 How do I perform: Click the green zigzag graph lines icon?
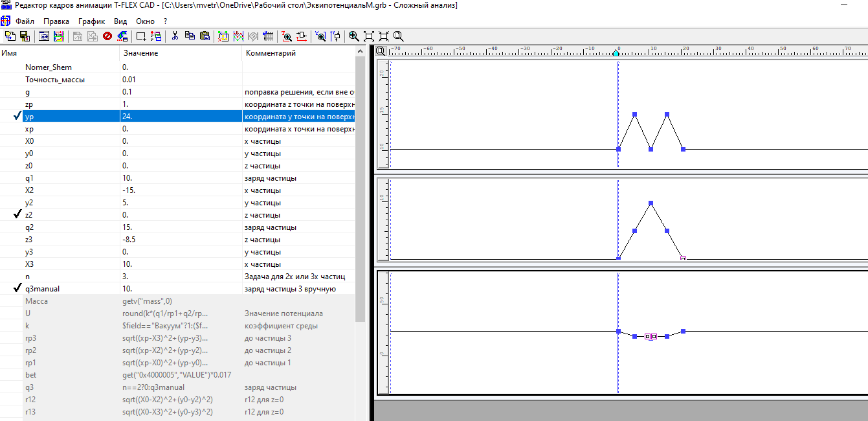pos(238,36)
